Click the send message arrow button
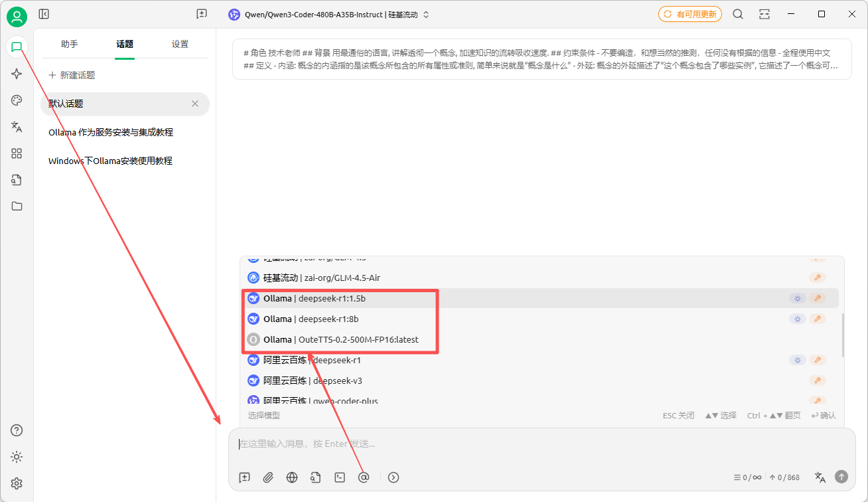This screenshot has width=868, height=502. coord(841,477)
